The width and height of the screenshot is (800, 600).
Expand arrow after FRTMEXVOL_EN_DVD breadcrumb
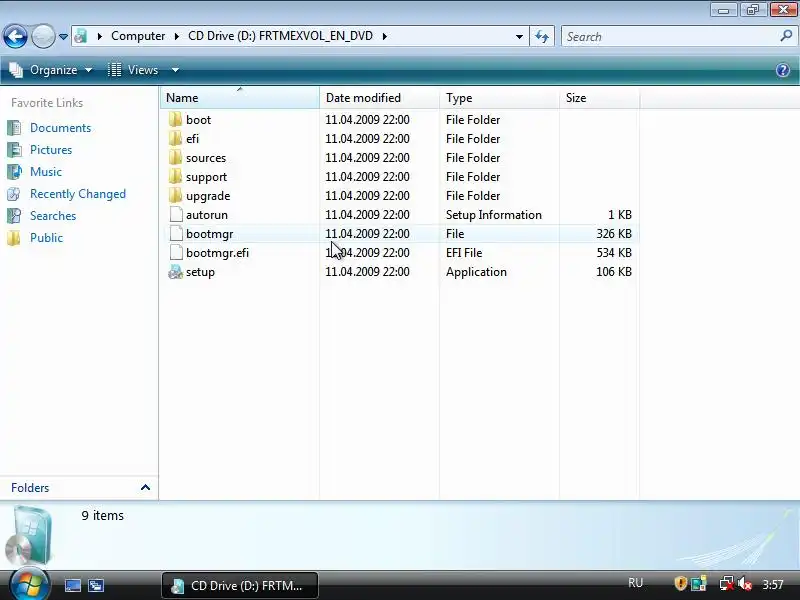[x=385, y=36]
